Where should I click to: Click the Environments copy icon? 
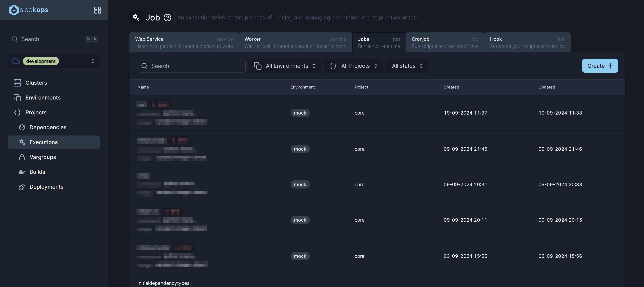click(17, 98)
